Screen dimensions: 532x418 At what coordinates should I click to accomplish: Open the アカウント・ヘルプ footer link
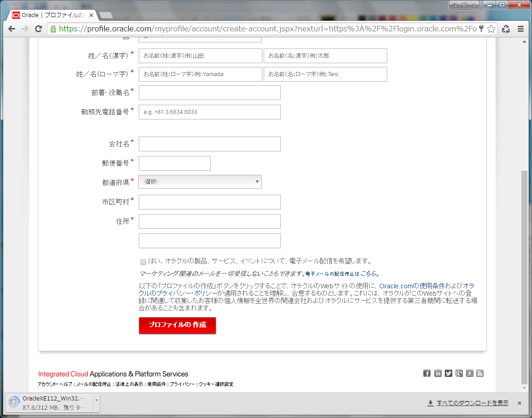tap(55, 384)
